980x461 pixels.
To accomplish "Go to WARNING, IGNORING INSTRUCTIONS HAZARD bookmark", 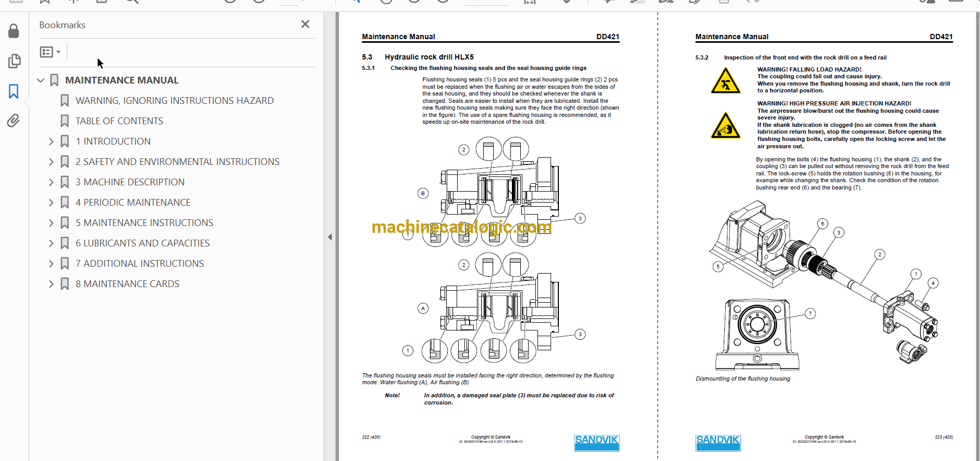I will coord(174,101).
